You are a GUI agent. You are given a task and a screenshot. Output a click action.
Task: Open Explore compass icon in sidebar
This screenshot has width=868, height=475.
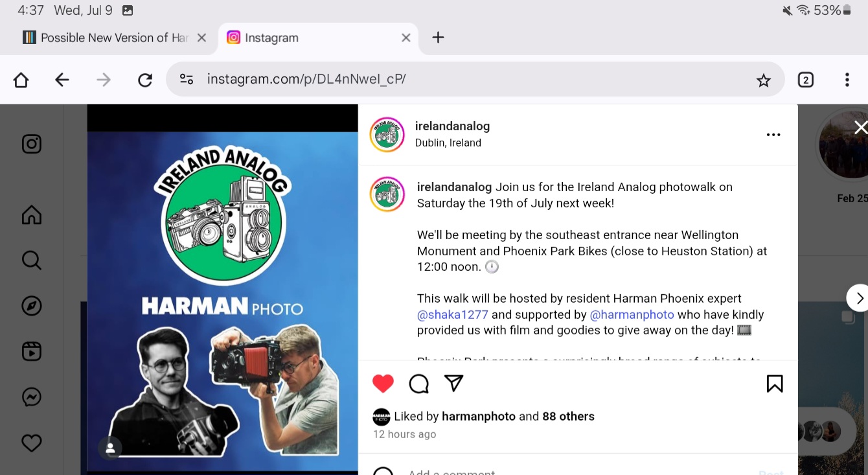click(32, 306)
